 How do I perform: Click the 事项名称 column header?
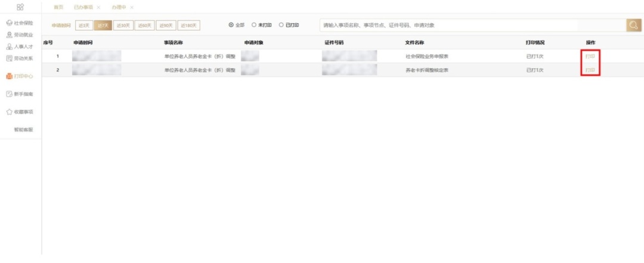(x=174, y=42)
